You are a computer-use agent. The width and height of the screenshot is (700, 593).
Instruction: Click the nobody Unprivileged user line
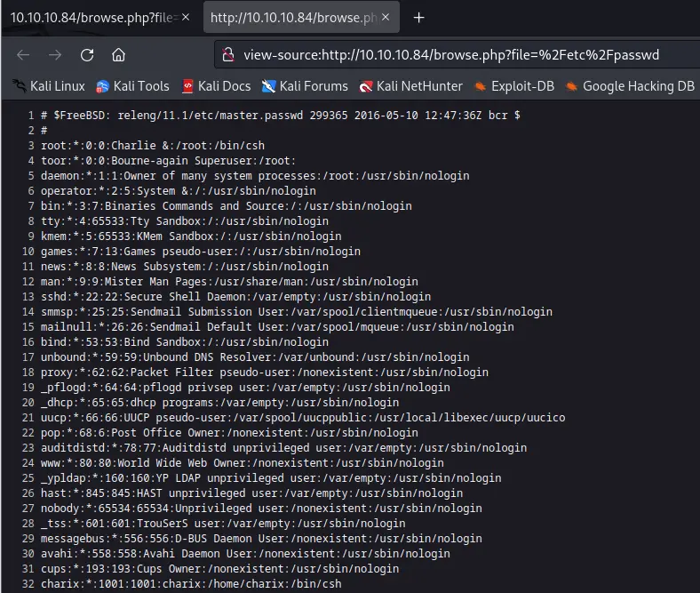(x=261, y=509)
